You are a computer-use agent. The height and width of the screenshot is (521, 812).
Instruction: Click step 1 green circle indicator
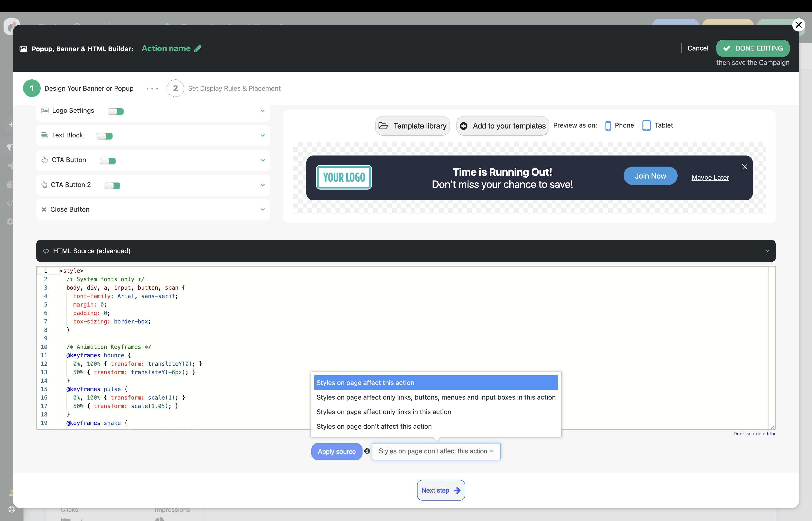click(32, 88)
